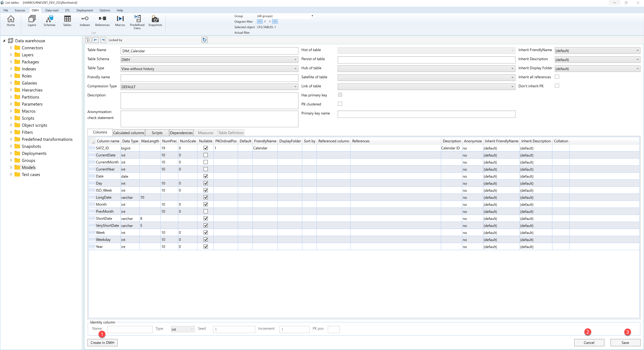Expand the Models tree node

11,167
